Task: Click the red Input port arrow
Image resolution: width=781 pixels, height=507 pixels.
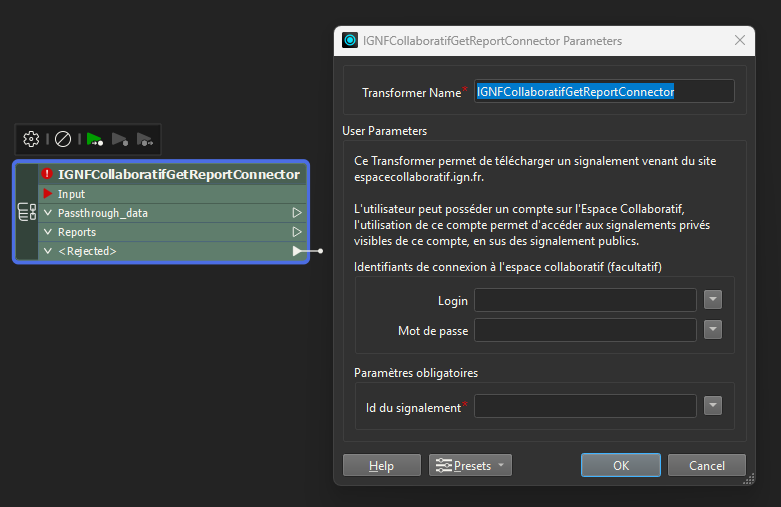Action: pos(48,193)
